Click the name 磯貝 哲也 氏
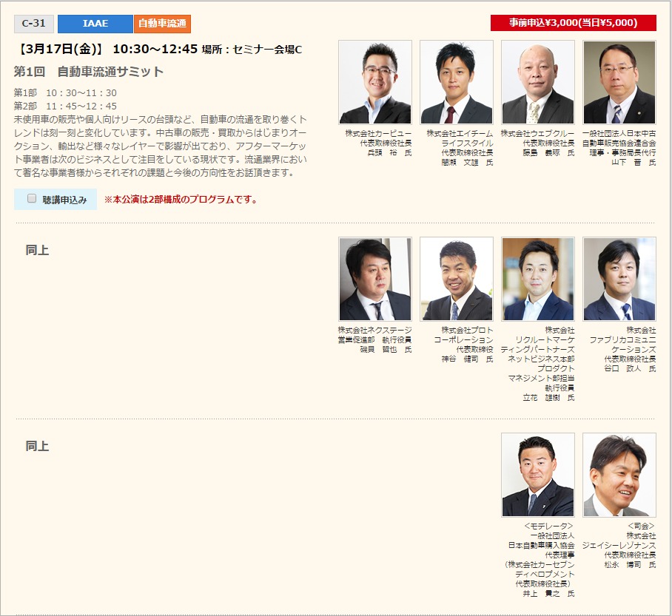Screen dimensions: 672x616 386,350
